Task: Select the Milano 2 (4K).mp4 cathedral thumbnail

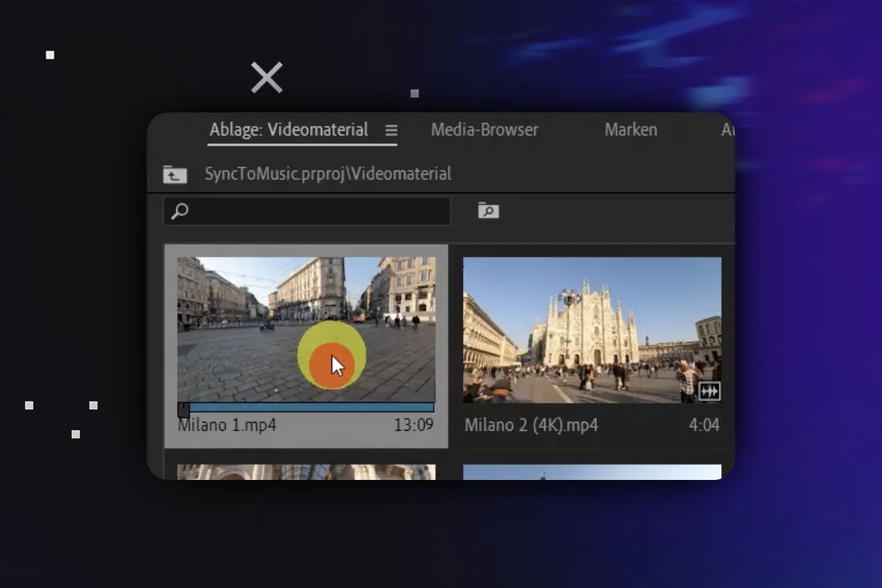Action: (592, 330)
